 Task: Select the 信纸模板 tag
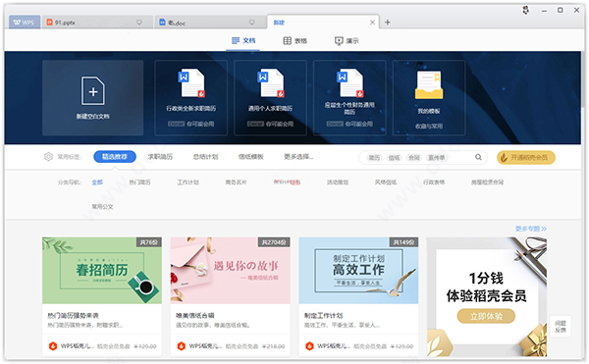pyautogui.click(x=251, y=156)
